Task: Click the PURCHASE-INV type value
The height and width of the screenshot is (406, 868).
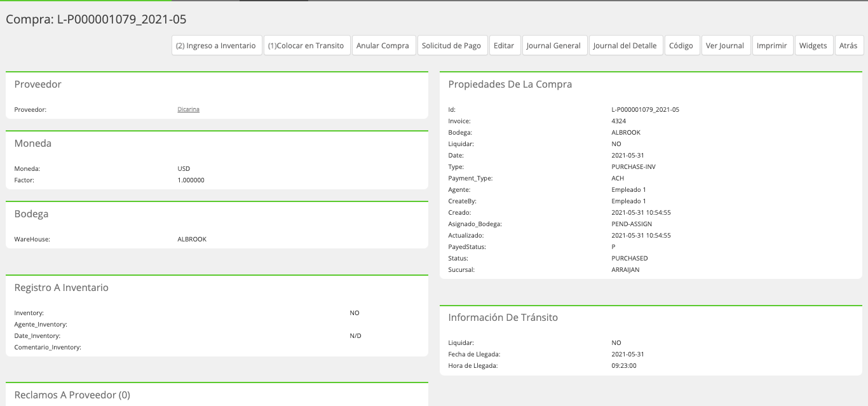Action: click(634, 166)
